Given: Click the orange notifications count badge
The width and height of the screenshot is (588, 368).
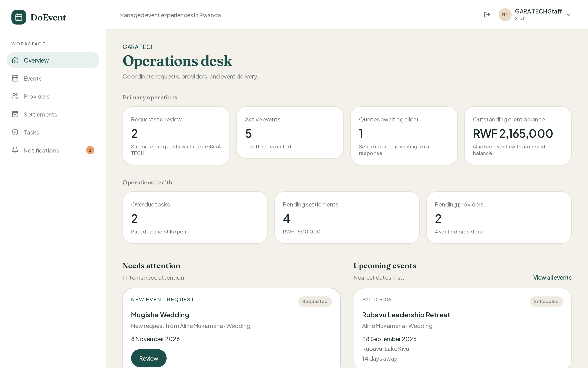Looking at the screenshot, I should [x=90, y=150].
